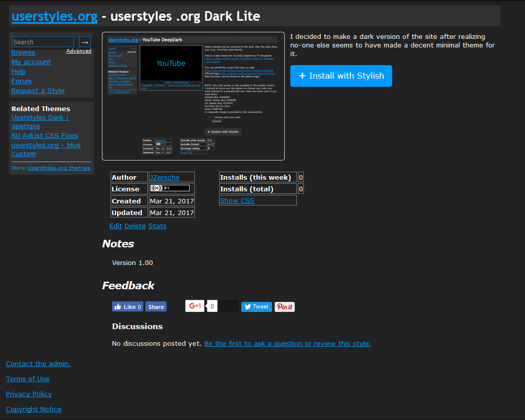Open the RU AdList CSS Fixes theme
525x420 pixels.
pos(44,136)
